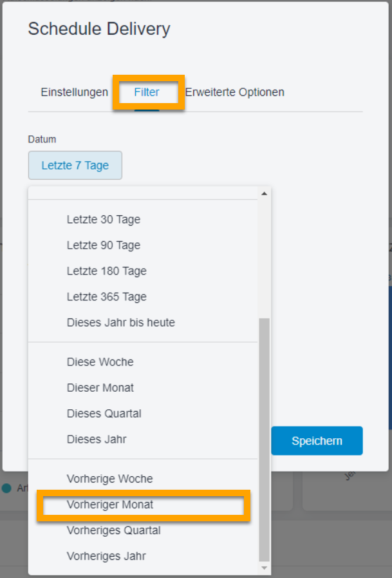Screen dimensions: 392x578
Task: Open the Einstellungen tab
Action: tap(74, 92)
